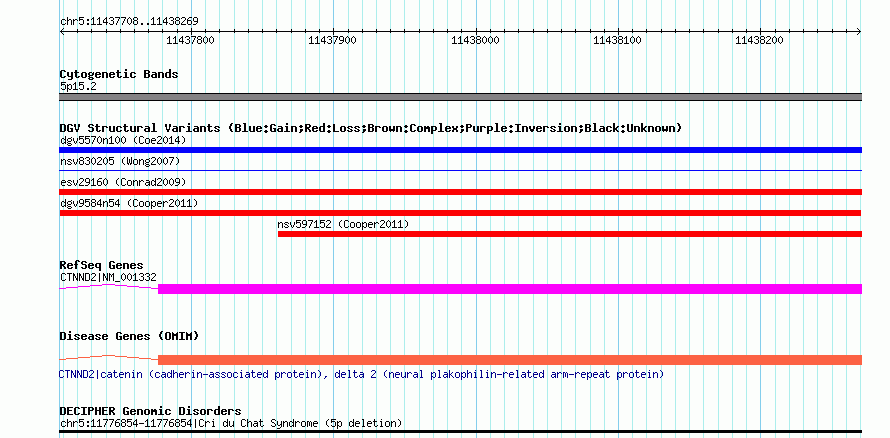Click the DECIPHER Genomic Disorders track title
This screenshot has width=890, height=438.
pyautogui.click(x=150, y=411)
